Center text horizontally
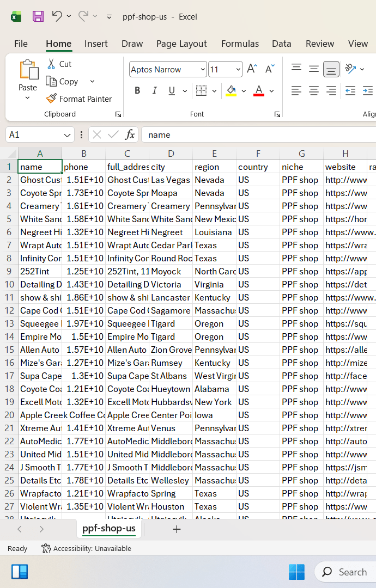The width and height of the screenshot is (376, 588). [x=314, y=90]
